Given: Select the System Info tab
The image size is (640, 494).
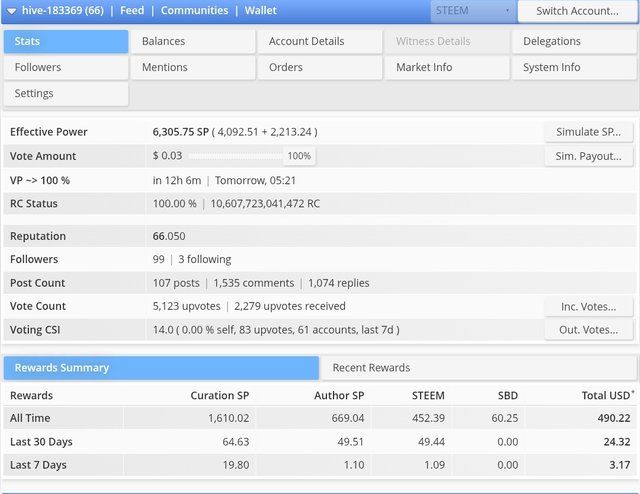Looking at the screenshot, I should pos(574,67).
